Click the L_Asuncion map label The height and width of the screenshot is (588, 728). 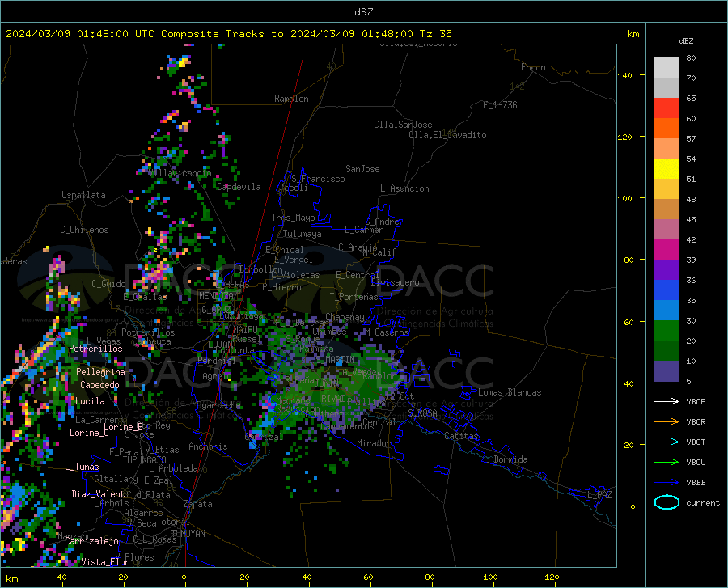point(404,188)
